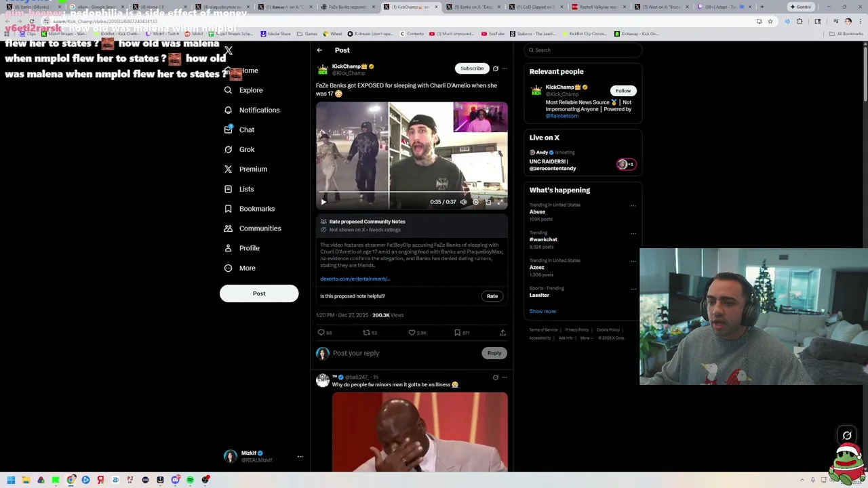This screenshot has width=868, height=488.
Task: Seek along the video progress bar
Action: [412, 192]
